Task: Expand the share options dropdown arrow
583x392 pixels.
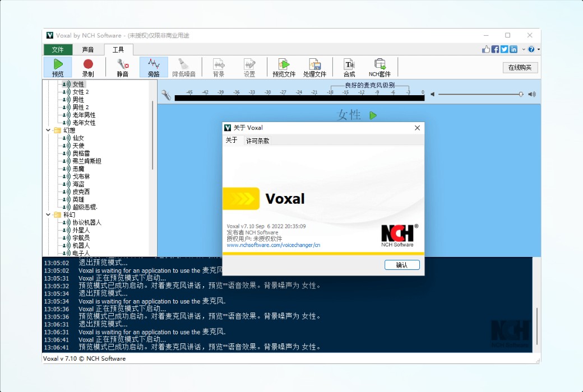Action: click(x=524, y=49)
